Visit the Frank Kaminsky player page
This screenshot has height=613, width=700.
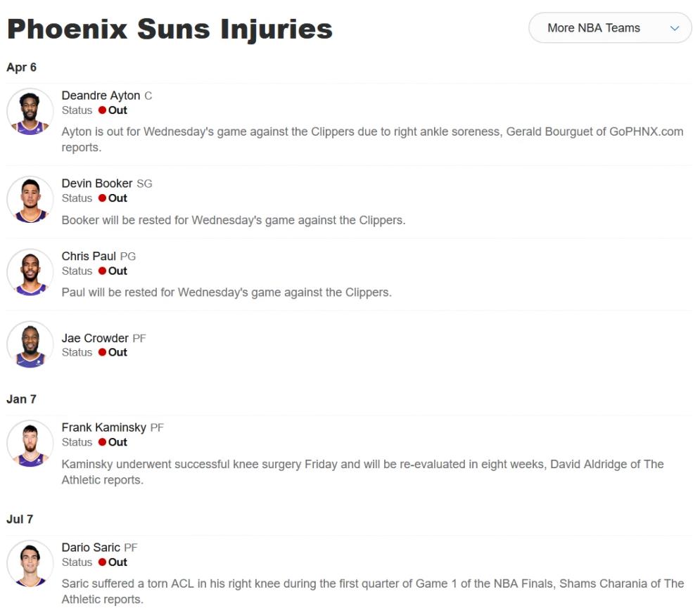click(x=104, y=427)
